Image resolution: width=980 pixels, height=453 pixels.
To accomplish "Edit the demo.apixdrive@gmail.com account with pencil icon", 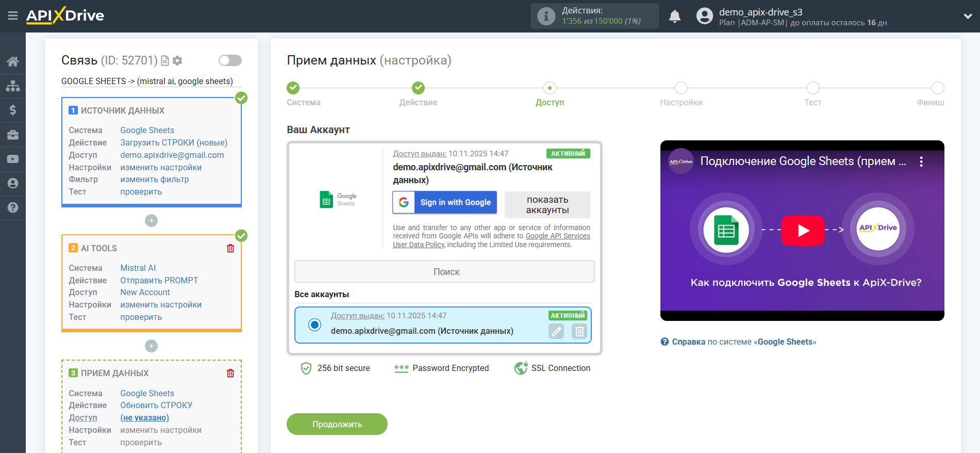I will pyautogui.click(x=556, y=331).
